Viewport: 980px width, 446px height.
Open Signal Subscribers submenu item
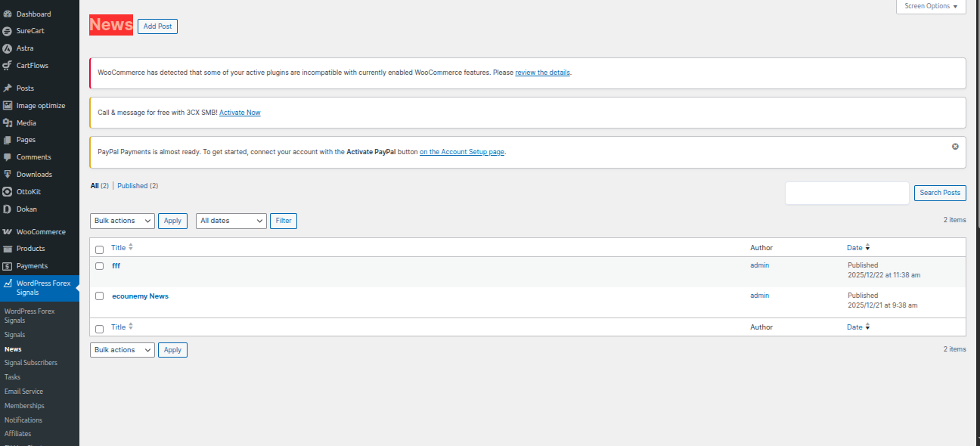tap(30, 363)
